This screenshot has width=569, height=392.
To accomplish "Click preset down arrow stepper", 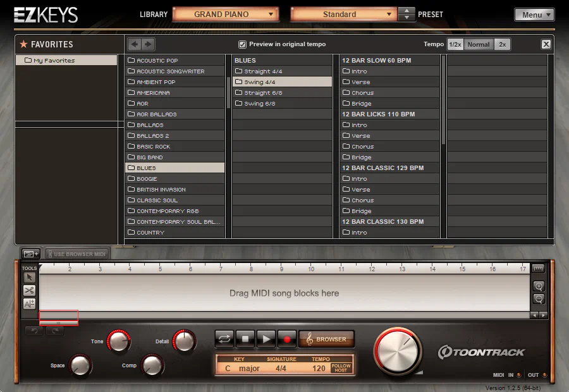I will [x=407, y=18].
